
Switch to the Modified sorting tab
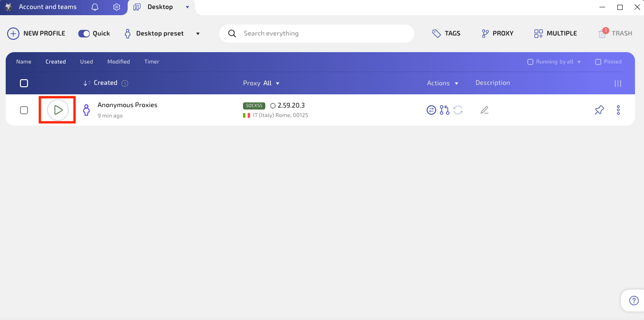(x=118, y=61)
